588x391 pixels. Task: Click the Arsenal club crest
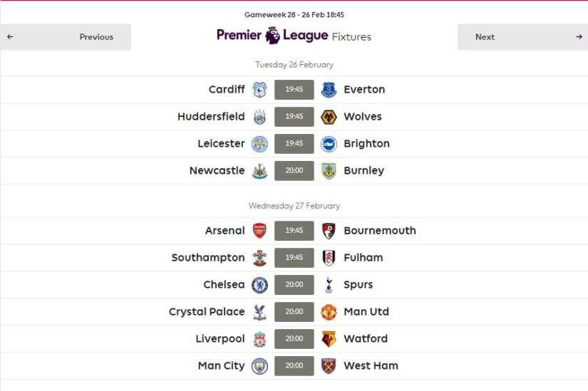[x=259, y=231]
